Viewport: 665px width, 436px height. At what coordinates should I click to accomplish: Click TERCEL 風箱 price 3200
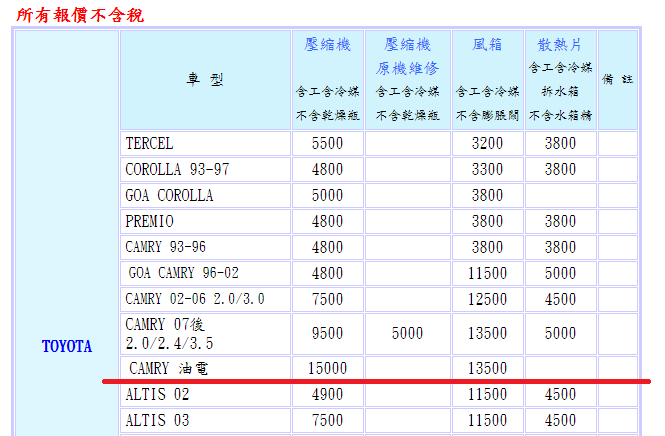487,143
